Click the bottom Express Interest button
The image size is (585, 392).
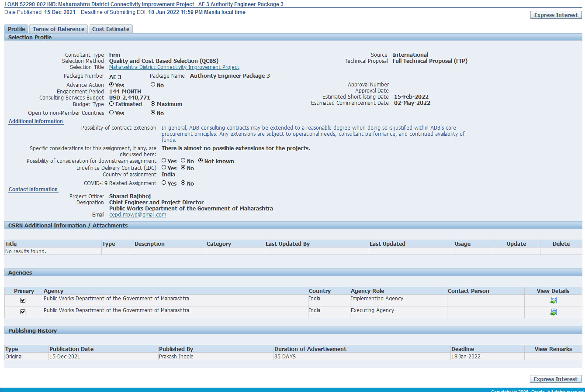tap(556, 379)
